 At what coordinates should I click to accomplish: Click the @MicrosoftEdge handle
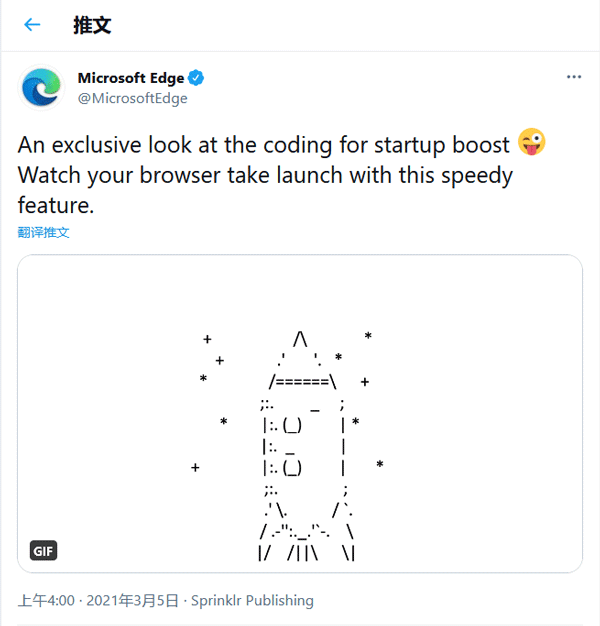pyautogui.click(x=132, y=98)
